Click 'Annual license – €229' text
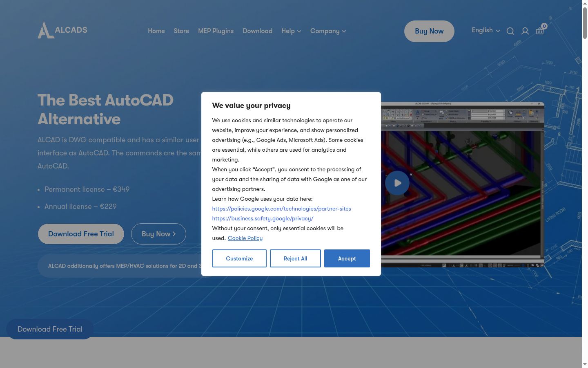Viewport: 588px width, 368px height. (x=80, y=206)
